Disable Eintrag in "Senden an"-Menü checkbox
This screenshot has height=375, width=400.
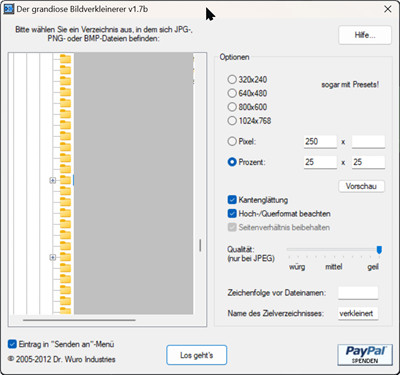click(12, 344)
